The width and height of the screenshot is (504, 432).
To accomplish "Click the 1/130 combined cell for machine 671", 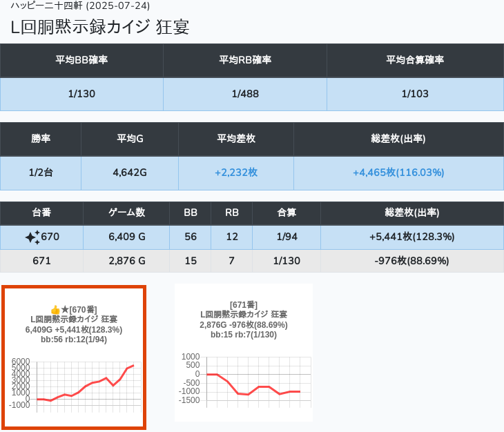I will coord(287,261).
